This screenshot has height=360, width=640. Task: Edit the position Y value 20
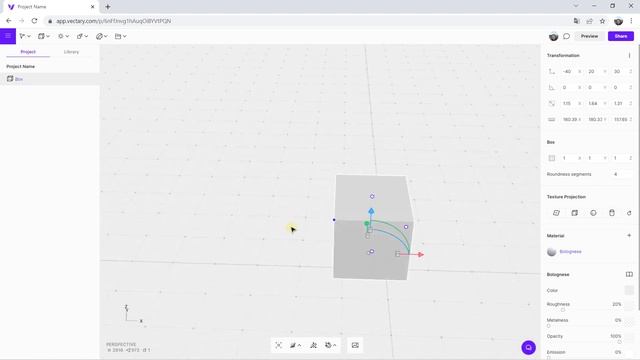[591, 71]
